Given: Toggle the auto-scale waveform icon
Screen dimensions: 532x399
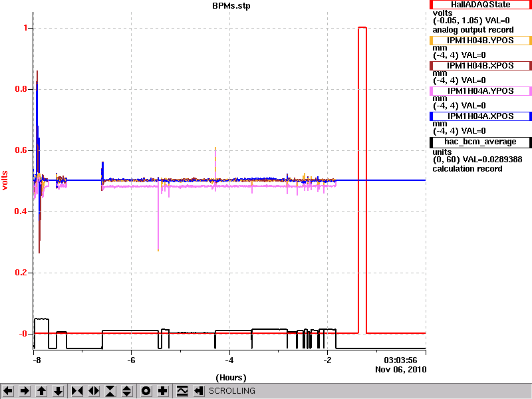Looking at the screenshot, I should tap(182, 391).
